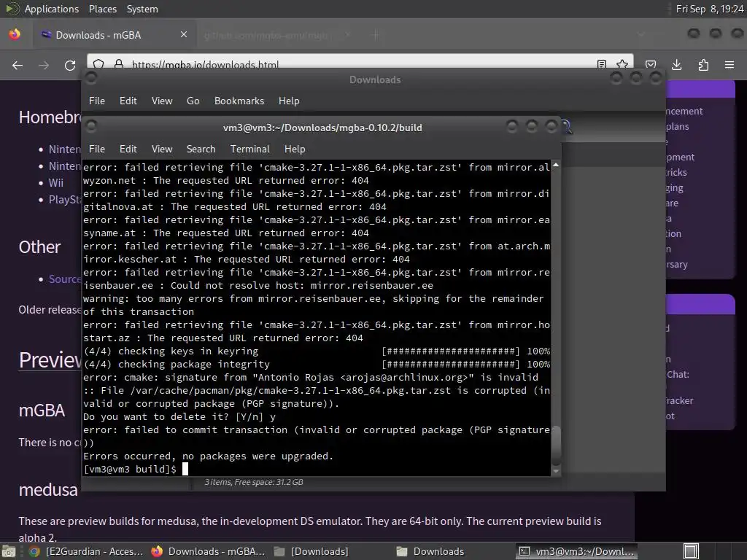Open Applications menu in top panel
This screenshot has width=747, height=560.
52,9
